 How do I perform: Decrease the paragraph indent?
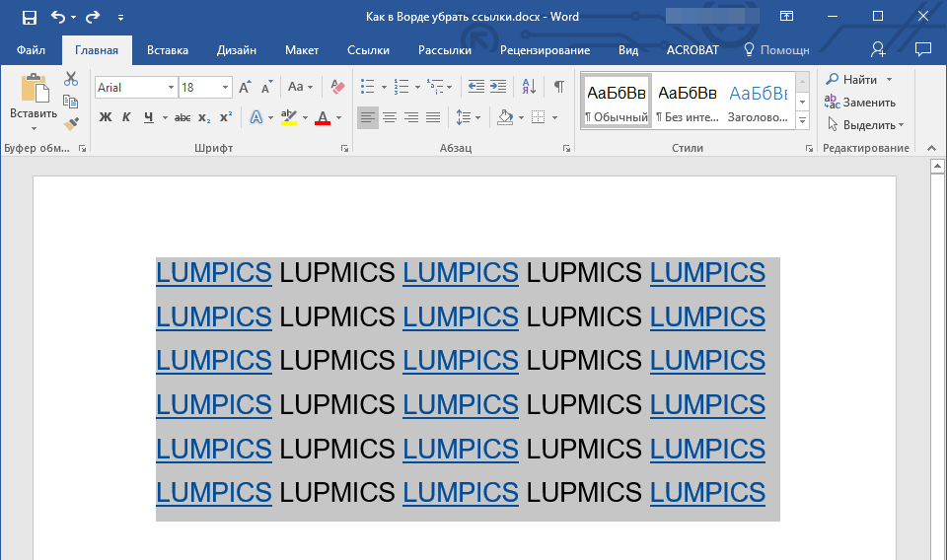(475, 87)
